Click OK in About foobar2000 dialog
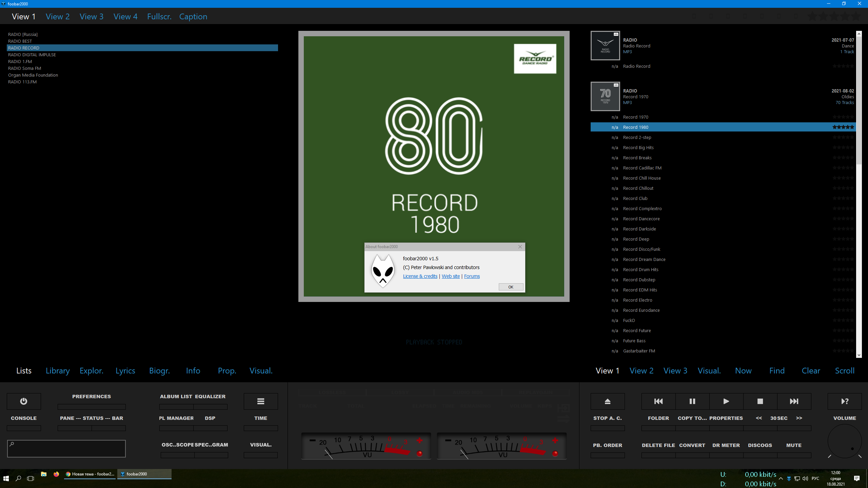 pyautogui.click(x=511, y=287)
